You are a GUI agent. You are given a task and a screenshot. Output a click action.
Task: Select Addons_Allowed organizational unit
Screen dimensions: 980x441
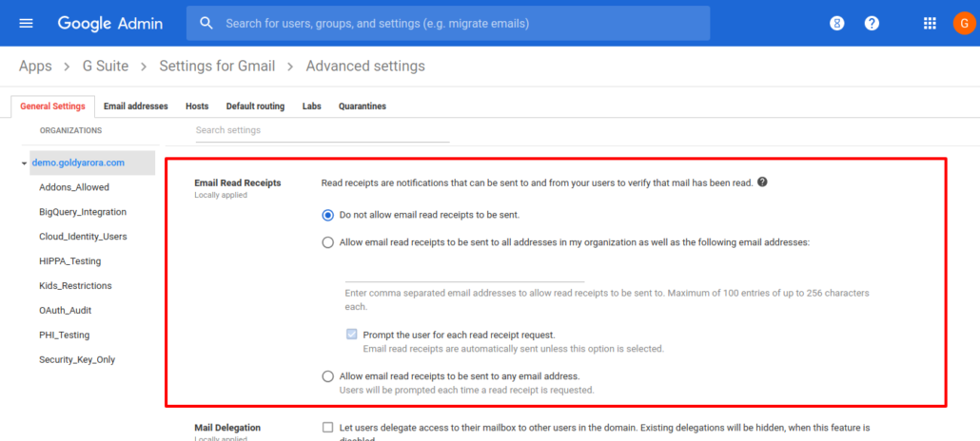74,187
